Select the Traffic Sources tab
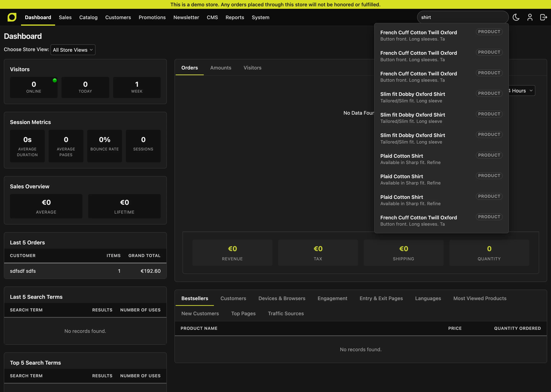 [x=286, y=313]
